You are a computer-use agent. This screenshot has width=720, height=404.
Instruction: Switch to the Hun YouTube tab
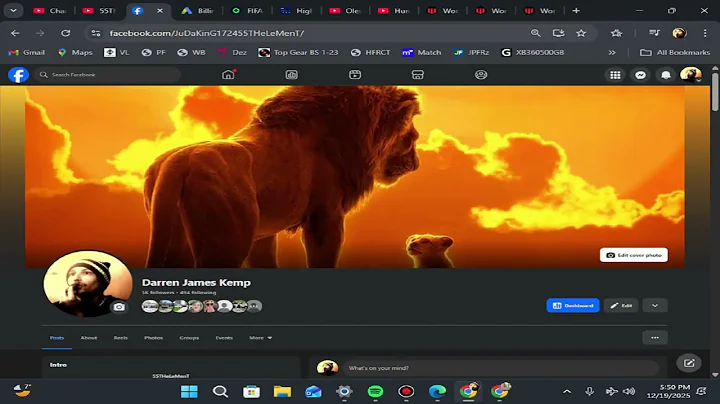[x=394, y=11]
